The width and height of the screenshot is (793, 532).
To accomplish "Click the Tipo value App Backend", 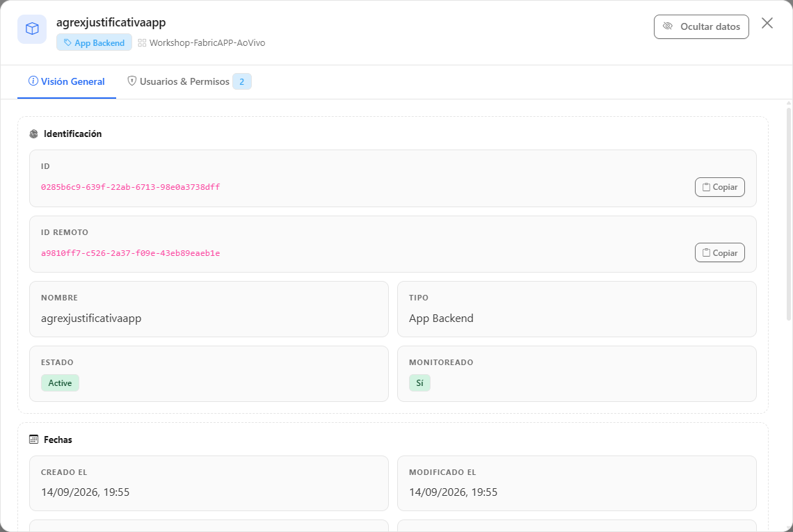I will 441,319.
